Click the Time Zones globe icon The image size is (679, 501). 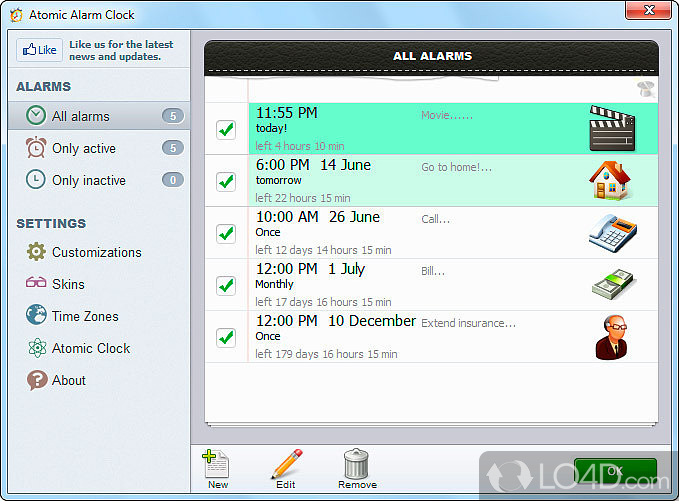[x=36, y=315]
